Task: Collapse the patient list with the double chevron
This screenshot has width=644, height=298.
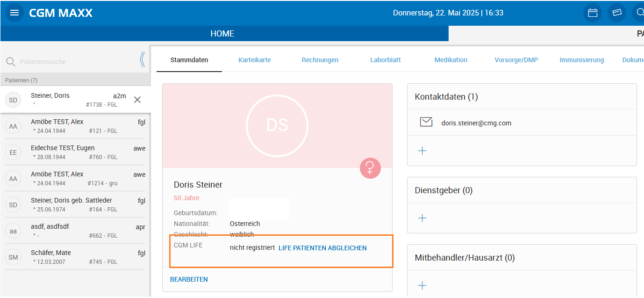Action: point(142,59)
